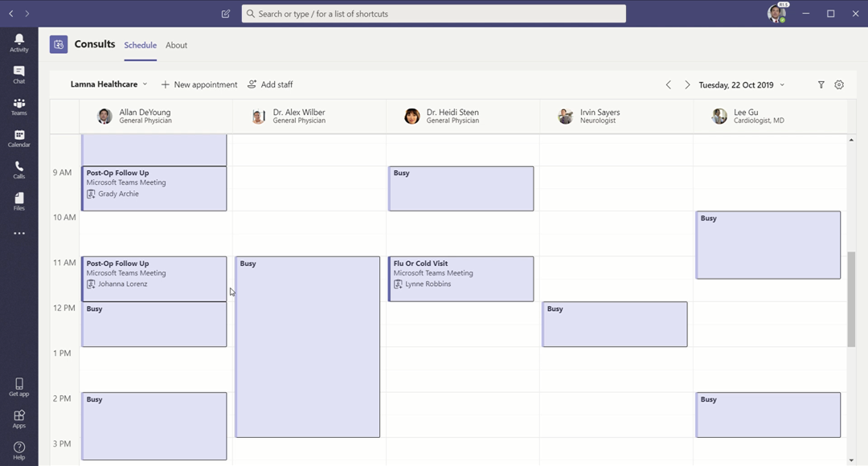The height and width of the screenshot is (466, 868).
Task: Open the date picker for Tuesday, 22 Oct 2019
Action: pos(741,85)
